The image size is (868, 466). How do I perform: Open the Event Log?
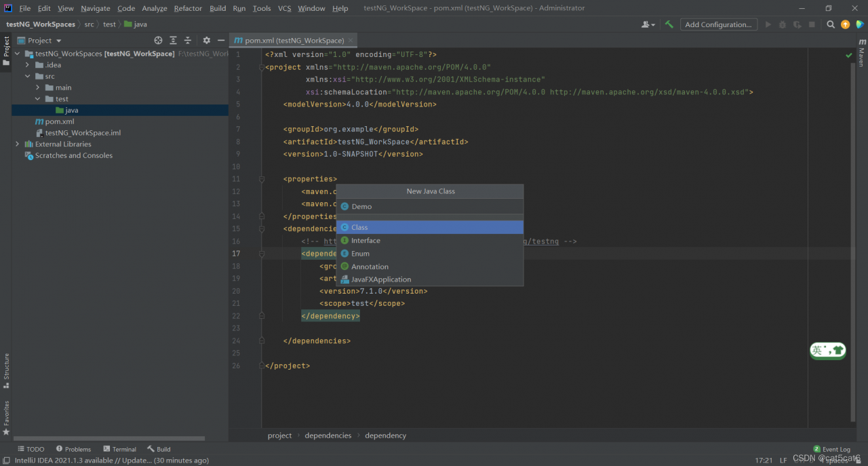[831, 449]
